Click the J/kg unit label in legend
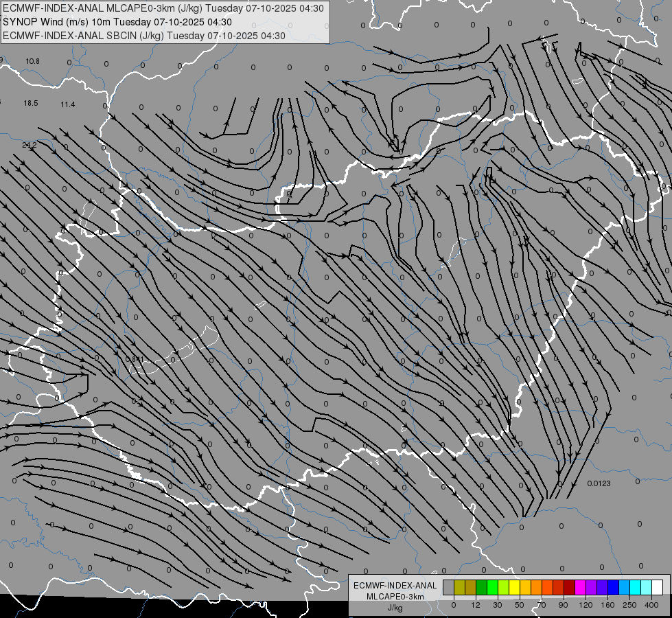The image size is (672, 618). click(x=395, y=607)
